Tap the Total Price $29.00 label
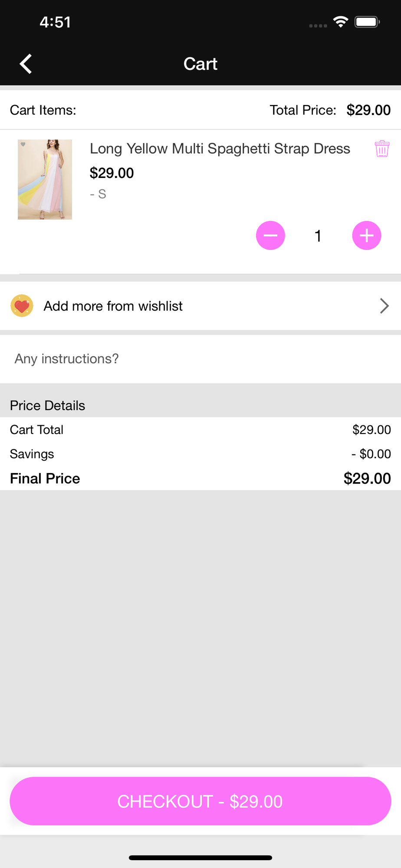Image resolution: width=401 pixels, height=868 pixels. point(330,110)
